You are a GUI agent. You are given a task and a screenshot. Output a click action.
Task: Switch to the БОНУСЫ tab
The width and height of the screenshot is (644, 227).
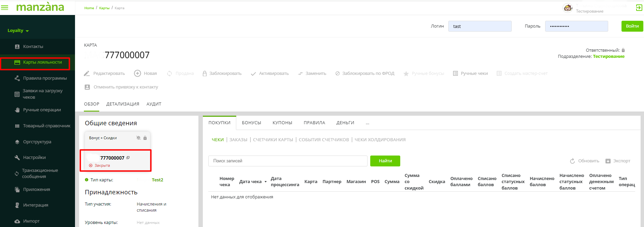[x=251, y=123]
